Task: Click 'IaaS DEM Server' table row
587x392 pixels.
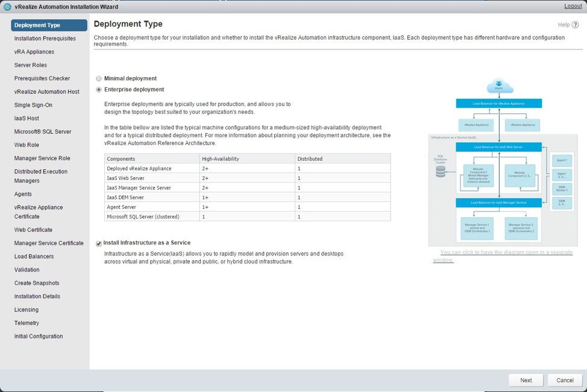Action: (248, 198)
